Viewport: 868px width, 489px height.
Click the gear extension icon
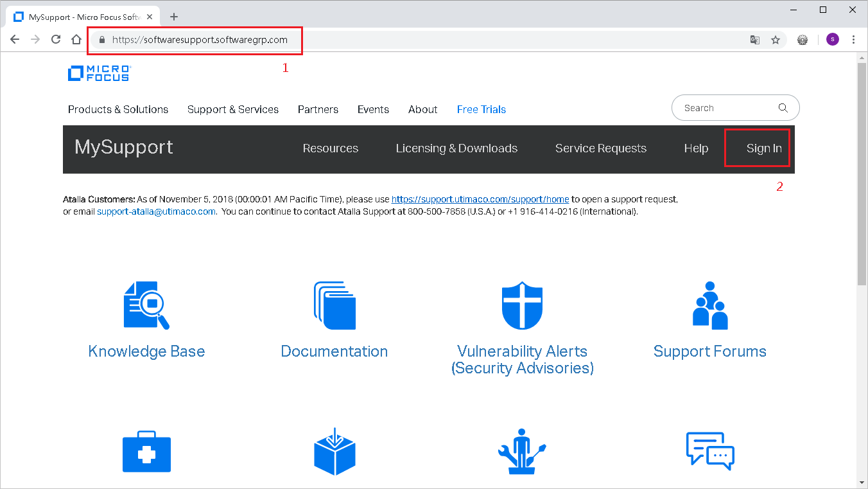coord(803,40)
